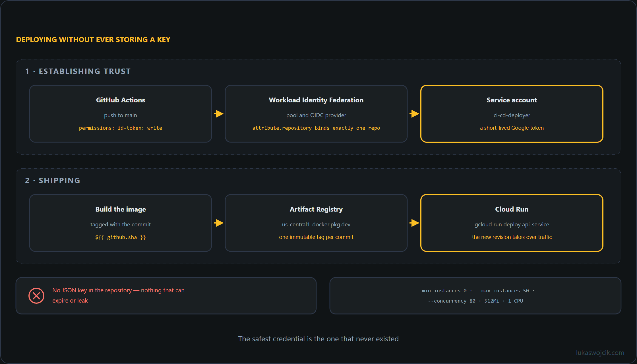Click 'tagged with the commit' text
This screenshot has width=637, height=364.
(x=121, y=224)
